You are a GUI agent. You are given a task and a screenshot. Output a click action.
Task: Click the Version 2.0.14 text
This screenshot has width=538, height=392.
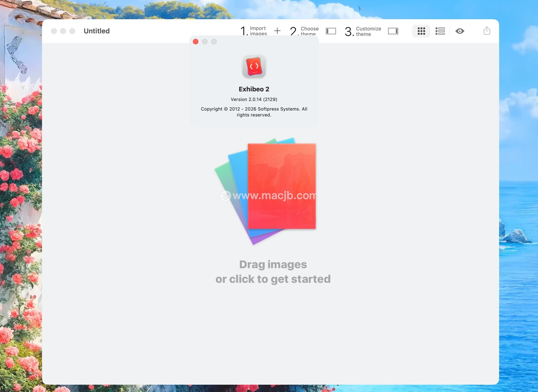click(x=254, y=99)
